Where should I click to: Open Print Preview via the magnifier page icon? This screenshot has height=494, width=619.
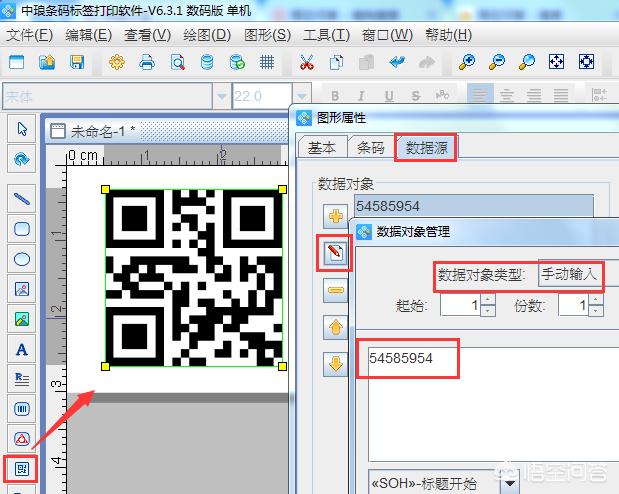(178, 62)
